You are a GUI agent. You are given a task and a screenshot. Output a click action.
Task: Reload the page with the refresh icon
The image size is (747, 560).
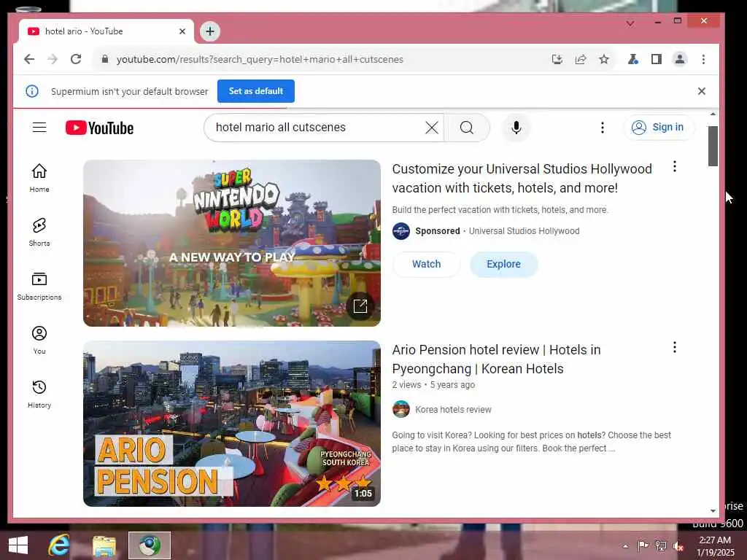[x=76, y=59]
